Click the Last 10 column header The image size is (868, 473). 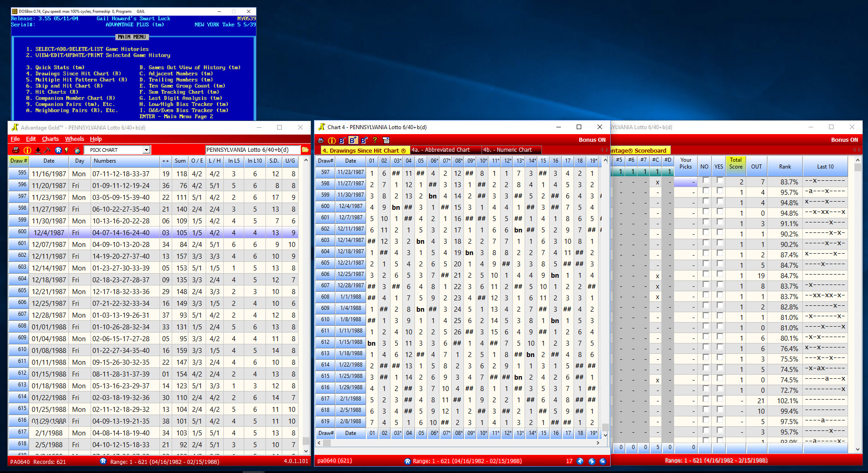pos(825,167)
